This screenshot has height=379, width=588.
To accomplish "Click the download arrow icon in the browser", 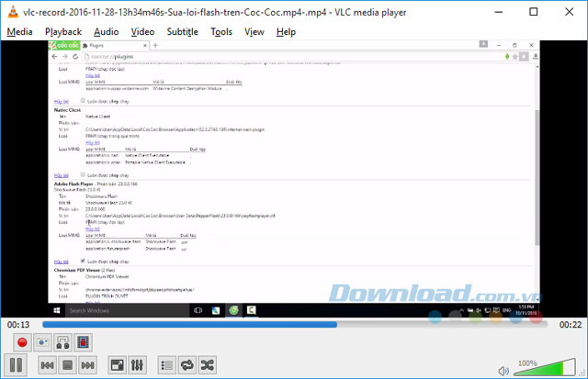I will point(535,57).
